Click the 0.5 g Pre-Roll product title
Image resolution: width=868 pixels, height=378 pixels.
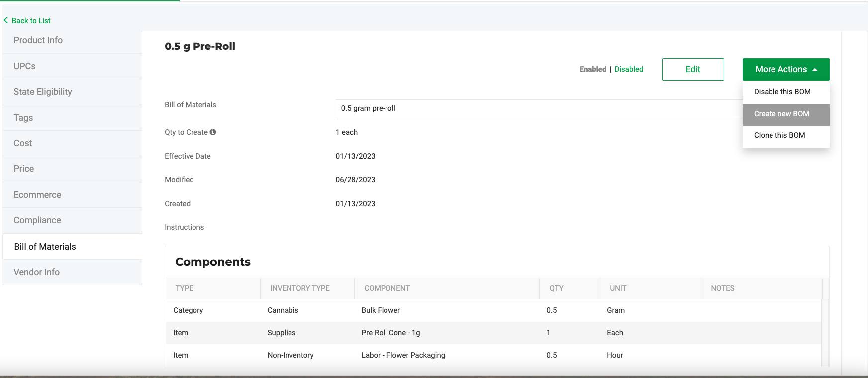click(200, 46)
